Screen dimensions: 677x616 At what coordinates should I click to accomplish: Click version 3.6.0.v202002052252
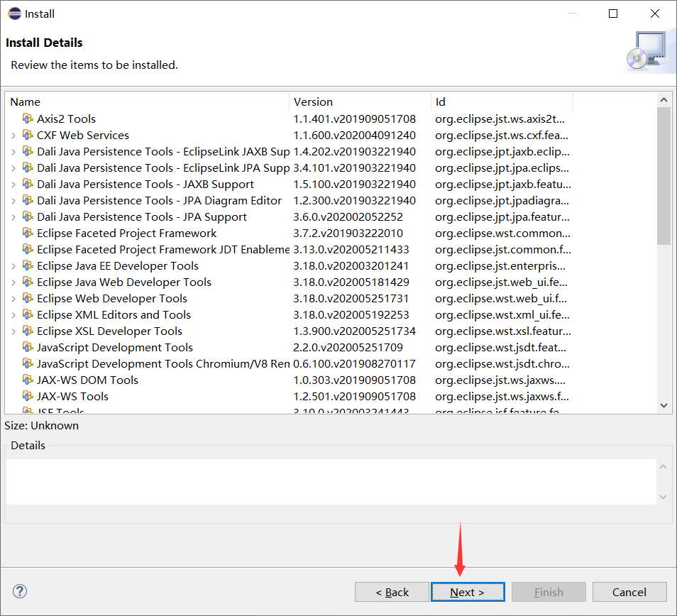tap(348, 216)
